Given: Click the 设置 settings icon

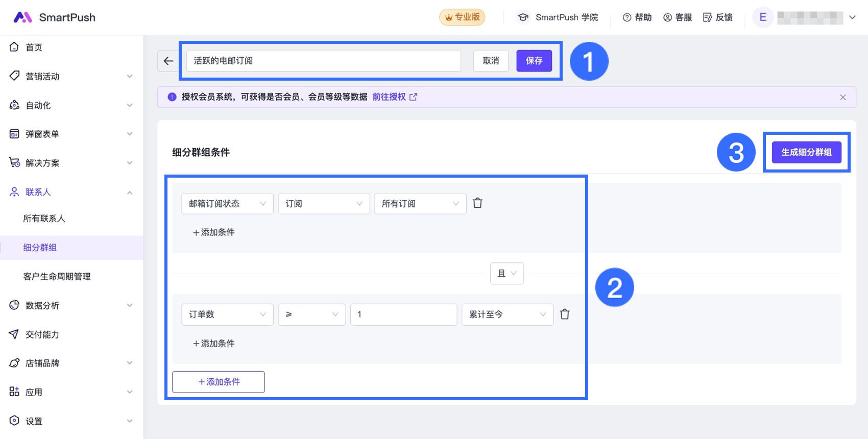Looking at the screenshot, I should tap(14, 421).
